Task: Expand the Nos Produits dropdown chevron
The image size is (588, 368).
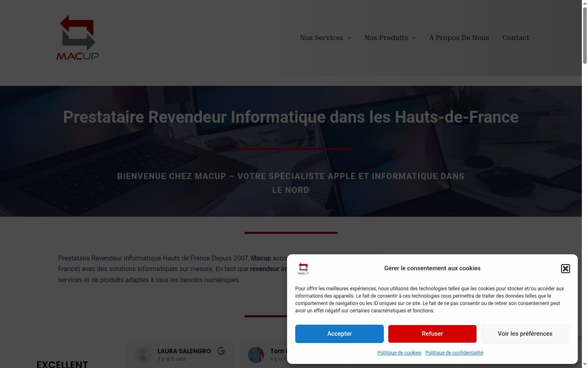Action: point(414,38)
